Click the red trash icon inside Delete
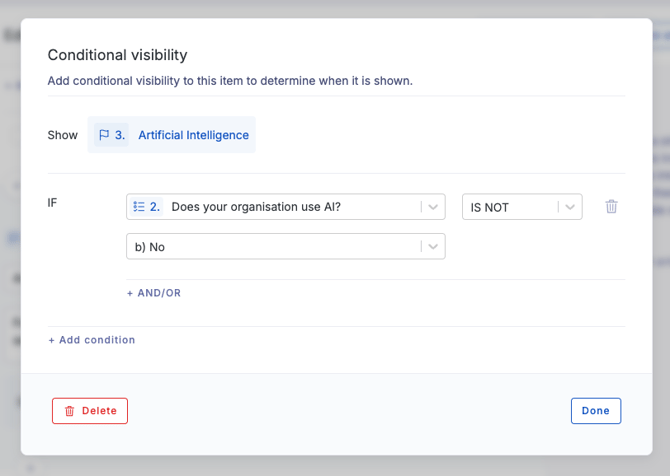Screen dimensions: 670x476 point(70,411)
